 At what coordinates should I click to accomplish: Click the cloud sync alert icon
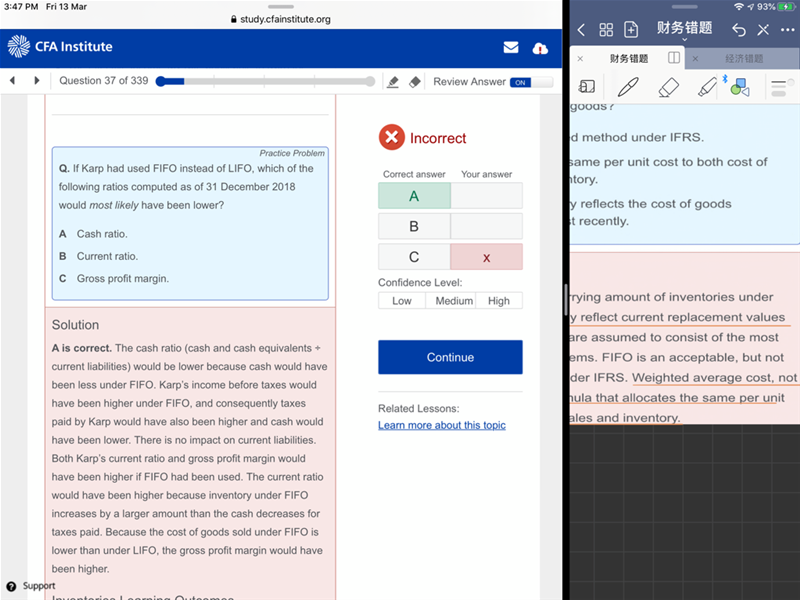540,47
